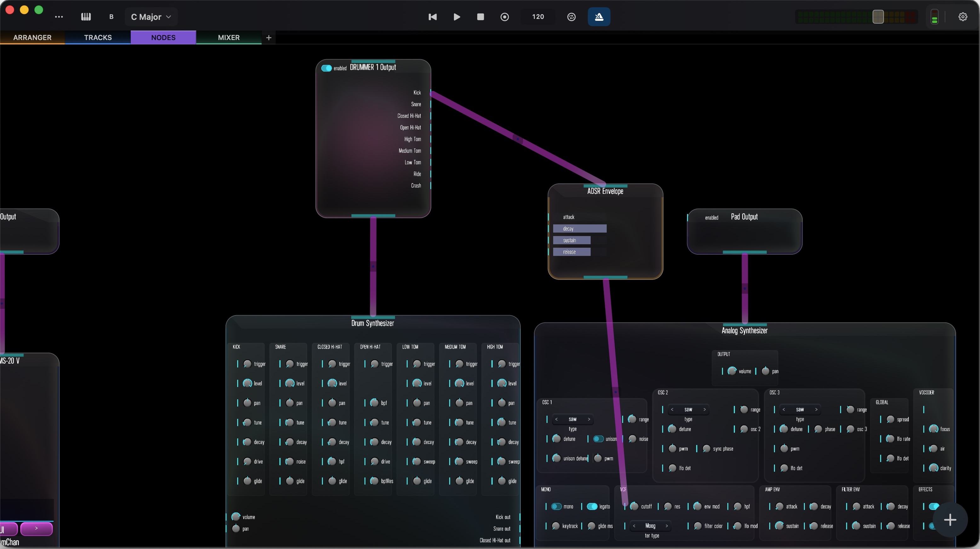Toggle the mono switch
The image size is (980, 549).
point(556,506)
